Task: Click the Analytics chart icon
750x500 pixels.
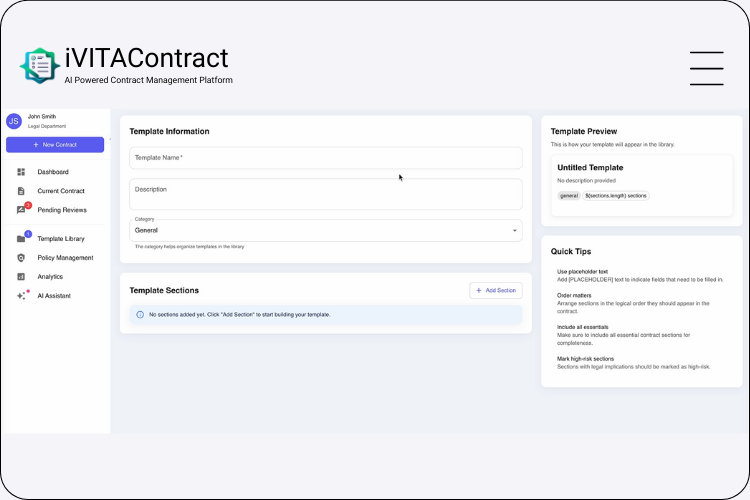Action: pyautogui.click(x=21, y=277)
